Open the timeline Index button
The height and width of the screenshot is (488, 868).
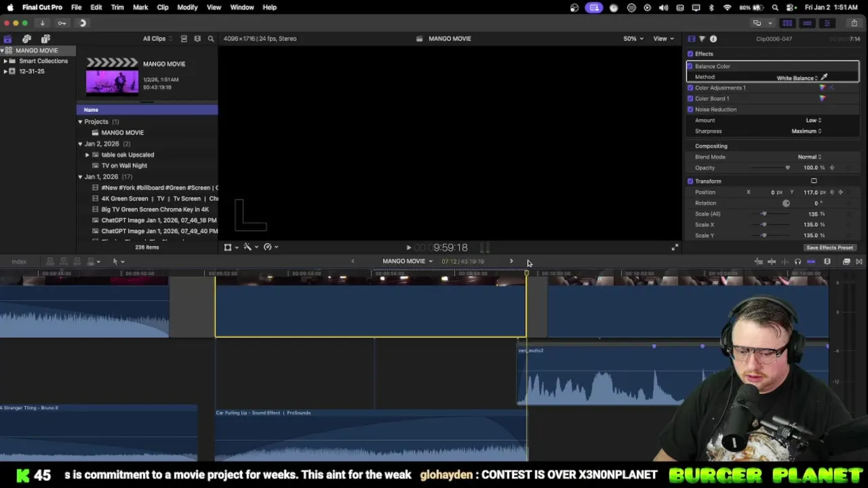pyautogui.click(x=19, y=262)
